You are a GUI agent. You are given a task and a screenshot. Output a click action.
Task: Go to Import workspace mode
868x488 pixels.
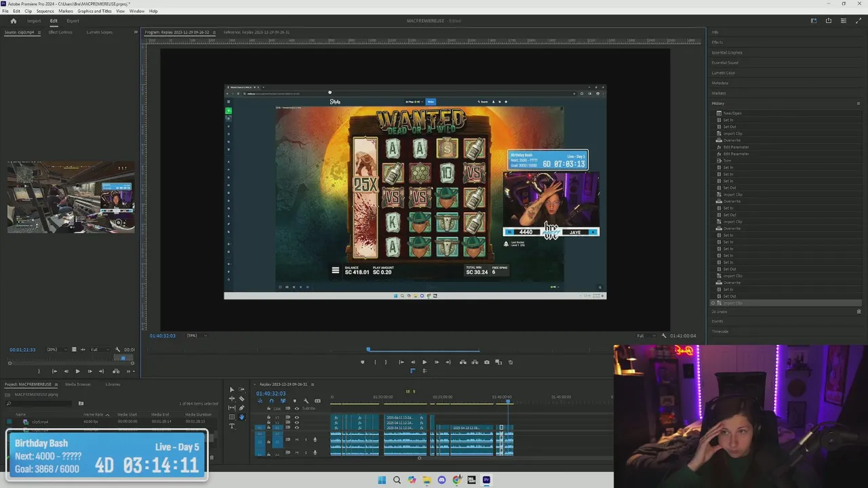pos(34,20)
